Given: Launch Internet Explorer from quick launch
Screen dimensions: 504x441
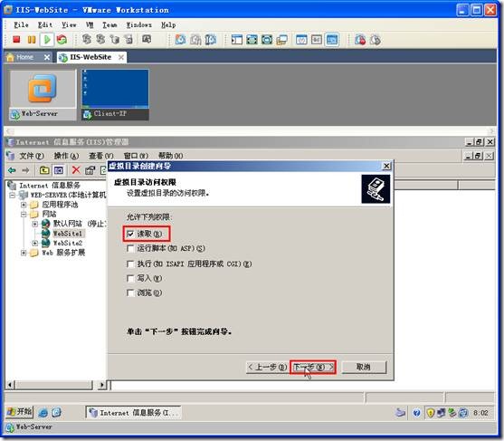Looking at the screenshot, I should (43, 413).
